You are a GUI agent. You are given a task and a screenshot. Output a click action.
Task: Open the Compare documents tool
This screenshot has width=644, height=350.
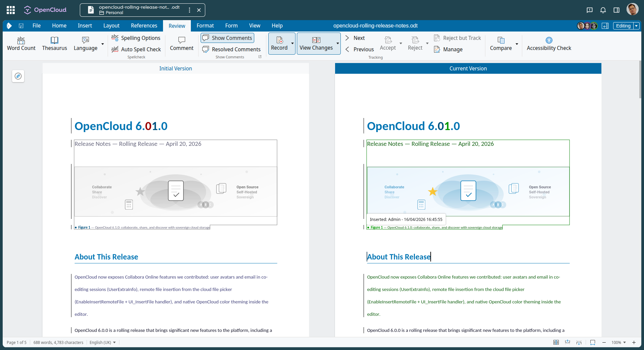tap(501, 44)
